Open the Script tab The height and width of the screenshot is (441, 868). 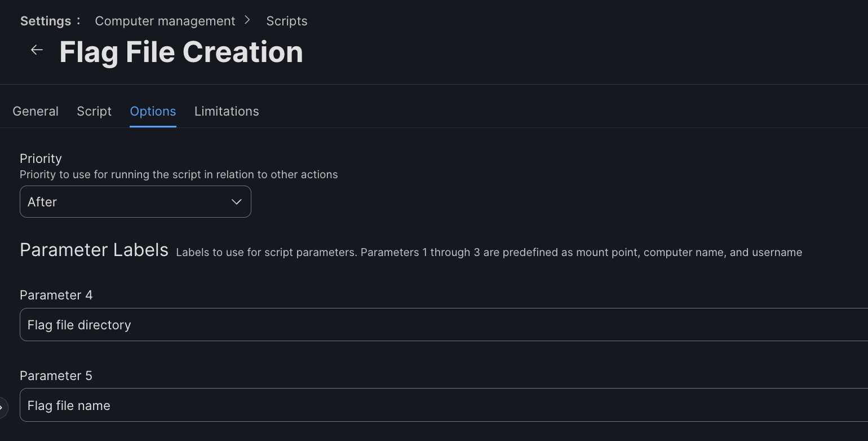94,111
